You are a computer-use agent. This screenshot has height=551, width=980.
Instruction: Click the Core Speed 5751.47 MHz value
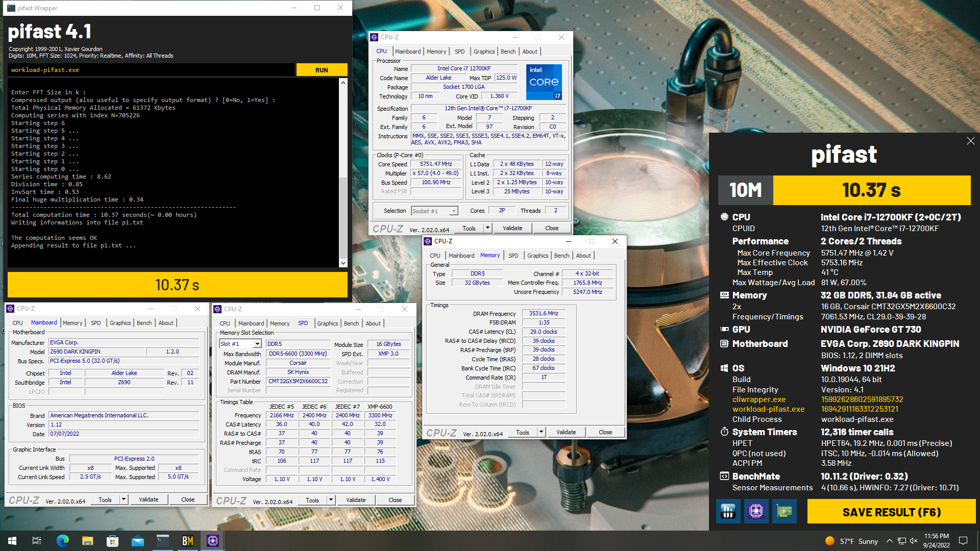pos(436,164)
